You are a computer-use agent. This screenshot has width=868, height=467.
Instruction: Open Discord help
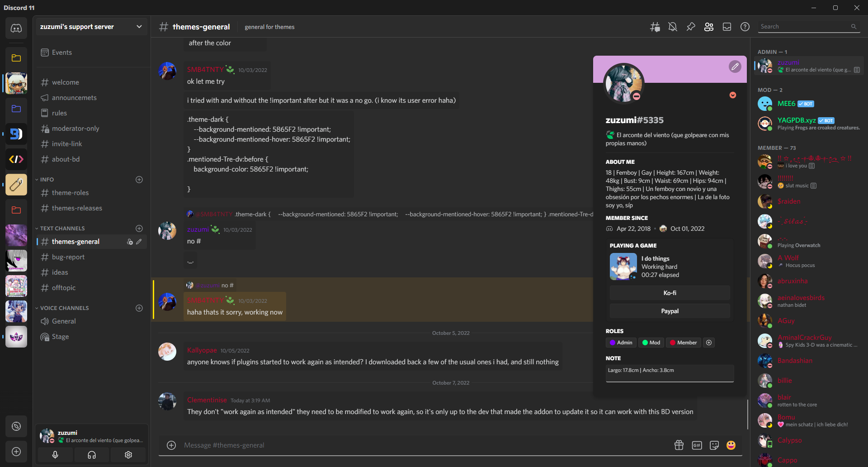click(745, 27)
